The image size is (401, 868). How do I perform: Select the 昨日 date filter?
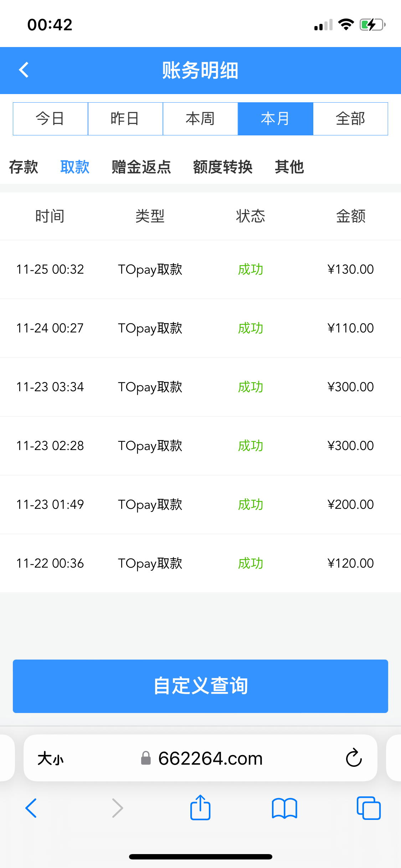[x=125, y=119]
